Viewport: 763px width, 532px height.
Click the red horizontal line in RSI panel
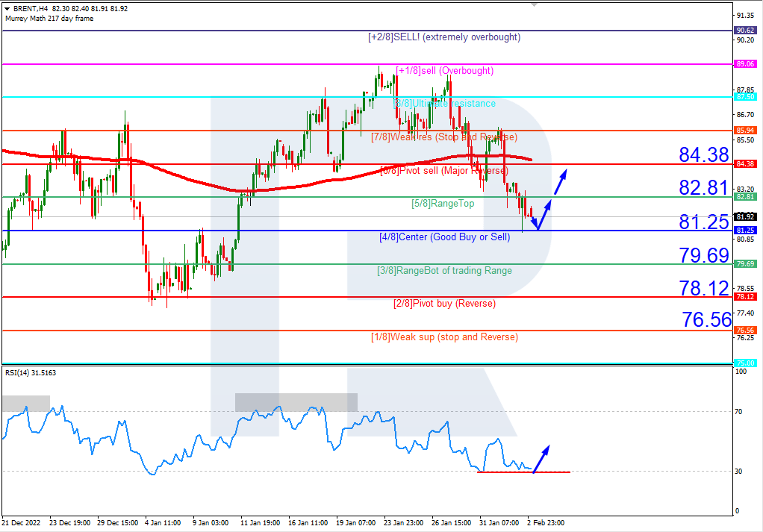[523, 472]
